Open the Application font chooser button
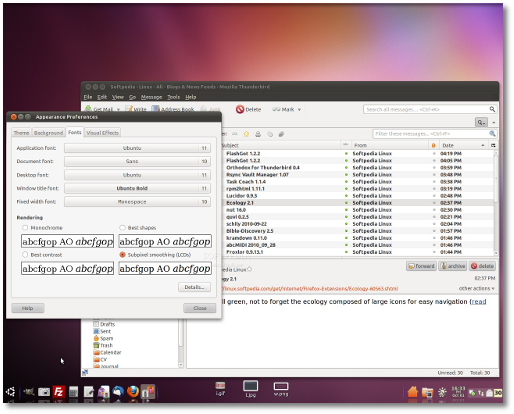514x414 pixels. pyautogui.click(x=137, y=148)
